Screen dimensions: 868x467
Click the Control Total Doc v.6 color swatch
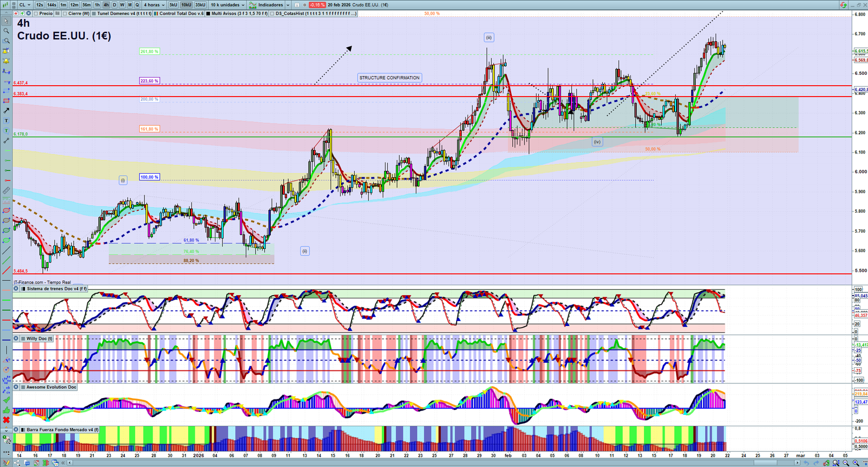pyautogui.click(x=156, y=13)
